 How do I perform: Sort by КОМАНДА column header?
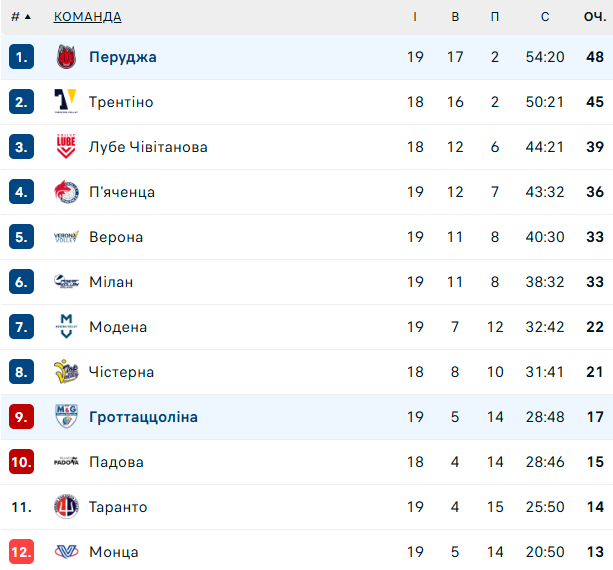(x=88, y=17)
